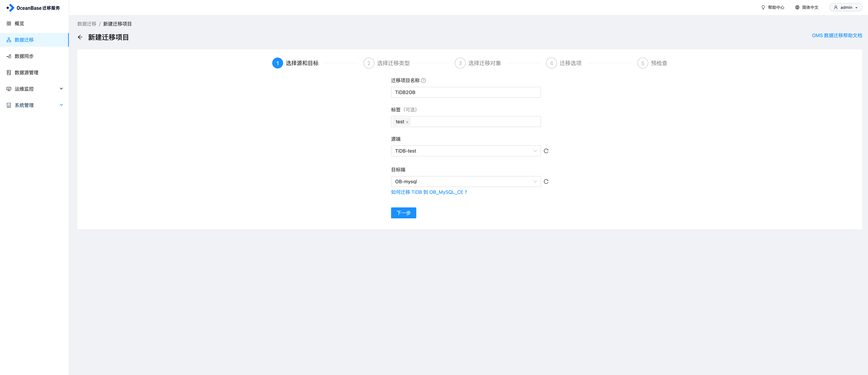Go to 概览 in sidebar
Image resolution: width=868 pixels, height=375 pixels.
coord(19,24)
